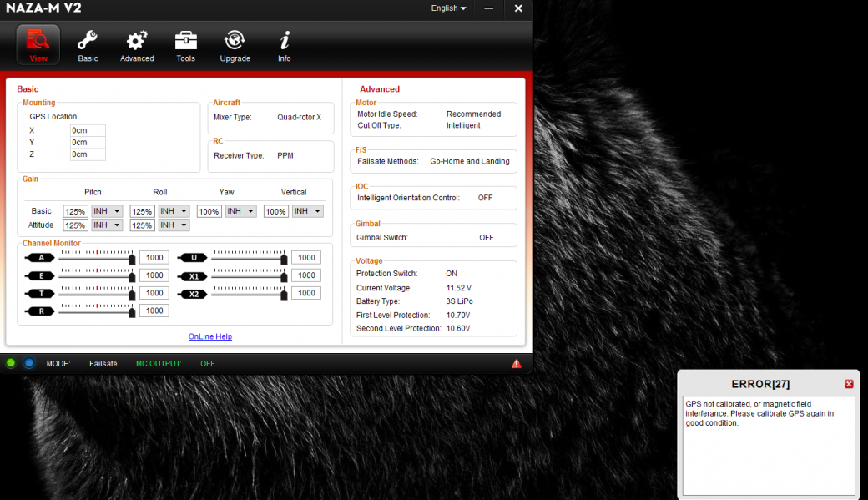Click GPS Location Z field

click(x=88, y=154)
